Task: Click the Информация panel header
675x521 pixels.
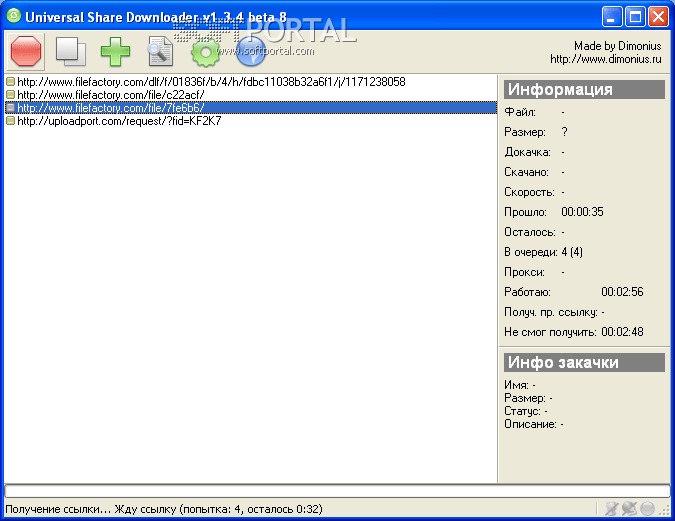Action: 584,89
